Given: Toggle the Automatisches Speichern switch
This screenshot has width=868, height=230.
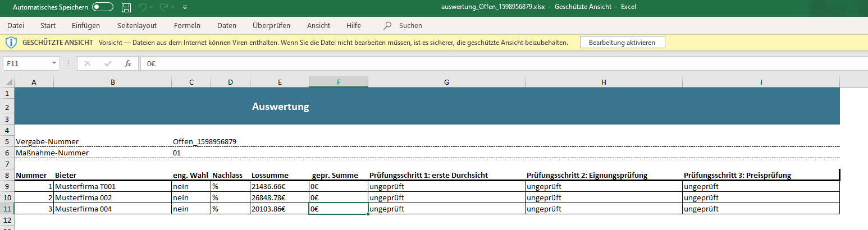Looking at the screenshot, I should pyautogui.click(x=103, y=7).
